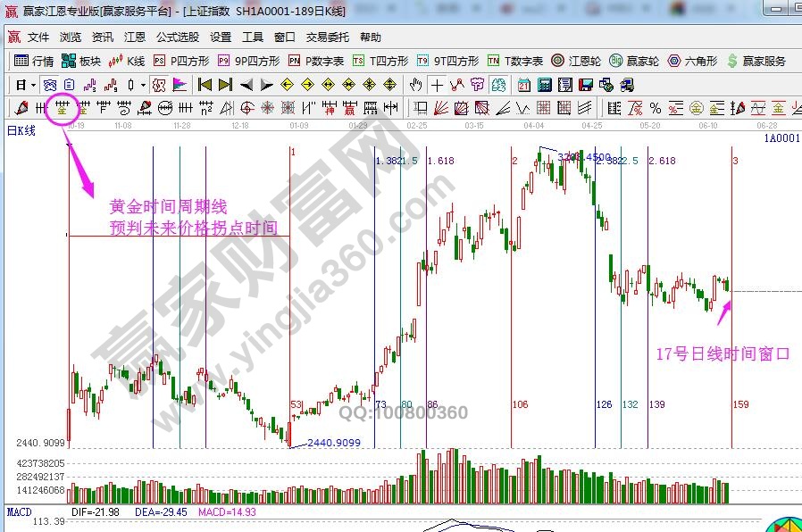Open the 江恩轮 Gann wheel tool

(578, 61)
